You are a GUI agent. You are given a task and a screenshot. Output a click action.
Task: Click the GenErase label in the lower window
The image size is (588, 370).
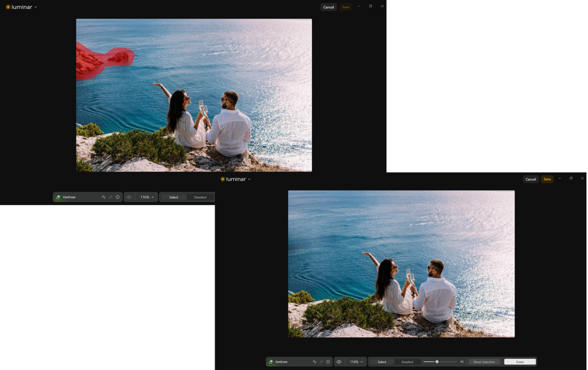coord(281,362)
